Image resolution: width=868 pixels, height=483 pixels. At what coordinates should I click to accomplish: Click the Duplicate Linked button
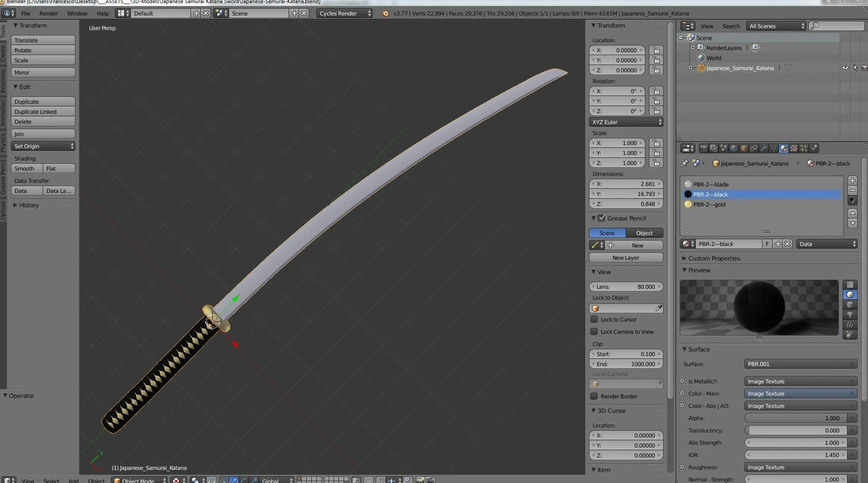point(43,111)
